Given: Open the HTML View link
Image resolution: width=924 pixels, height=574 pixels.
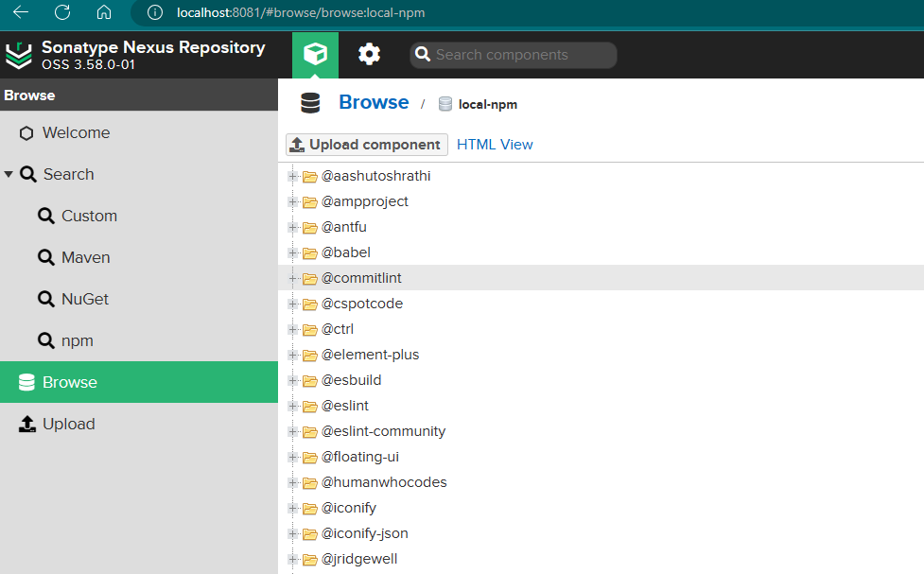Looking at the screenshot, I should [x=495, y=145].
